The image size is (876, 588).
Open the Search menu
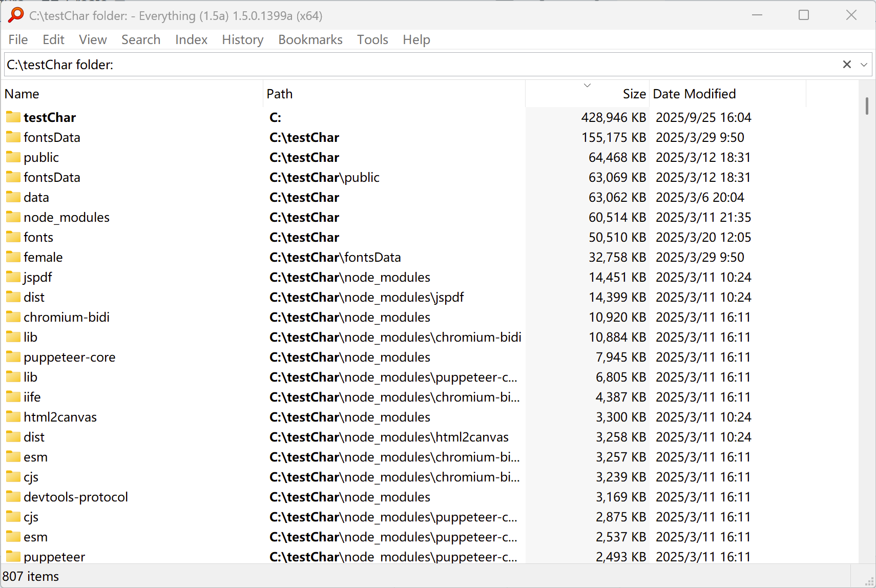click(141, 39)
